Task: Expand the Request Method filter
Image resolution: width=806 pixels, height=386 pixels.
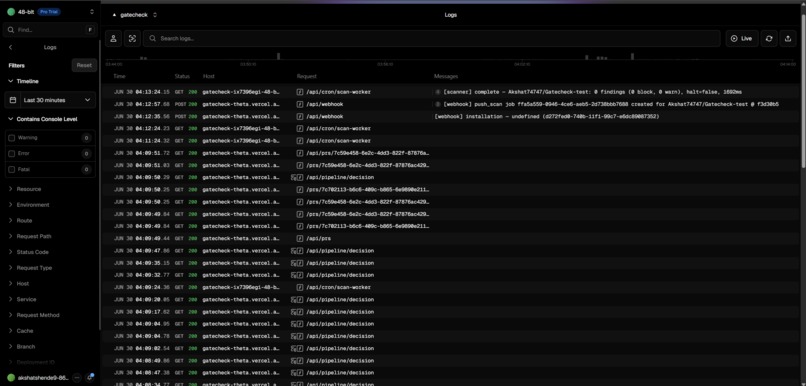Action: pyautogui.click(x=34, y=315)
